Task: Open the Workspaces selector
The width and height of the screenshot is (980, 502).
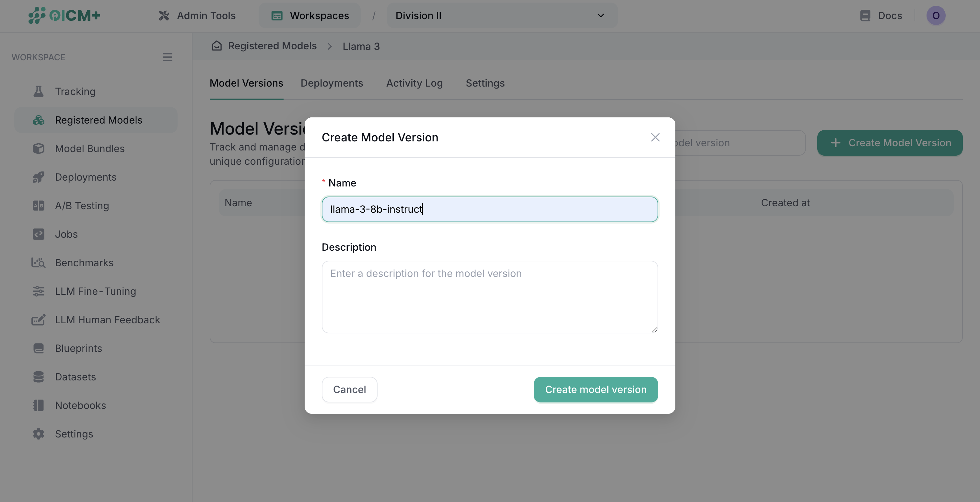Action: point(309,15)
